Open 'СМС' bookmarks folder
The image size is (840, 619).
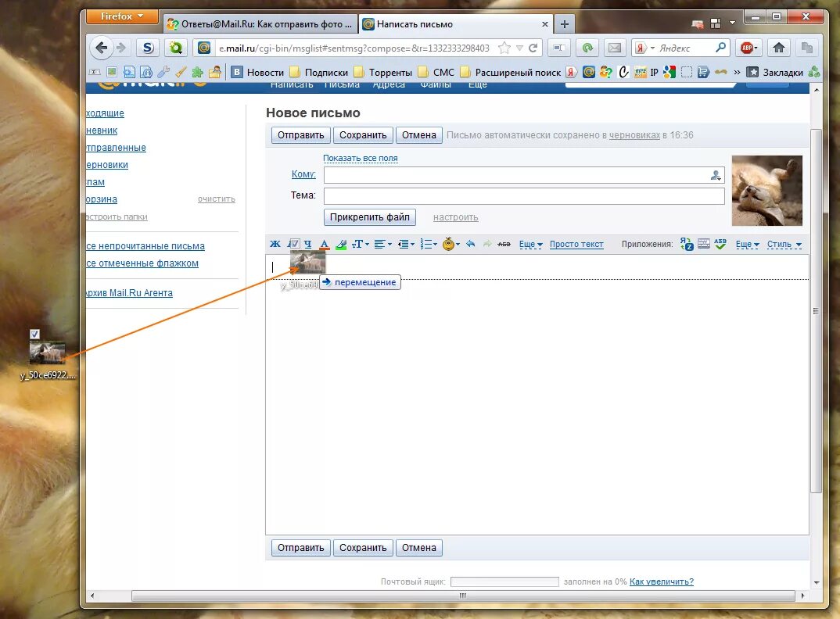pyautogui.click(x=436, y=72)
